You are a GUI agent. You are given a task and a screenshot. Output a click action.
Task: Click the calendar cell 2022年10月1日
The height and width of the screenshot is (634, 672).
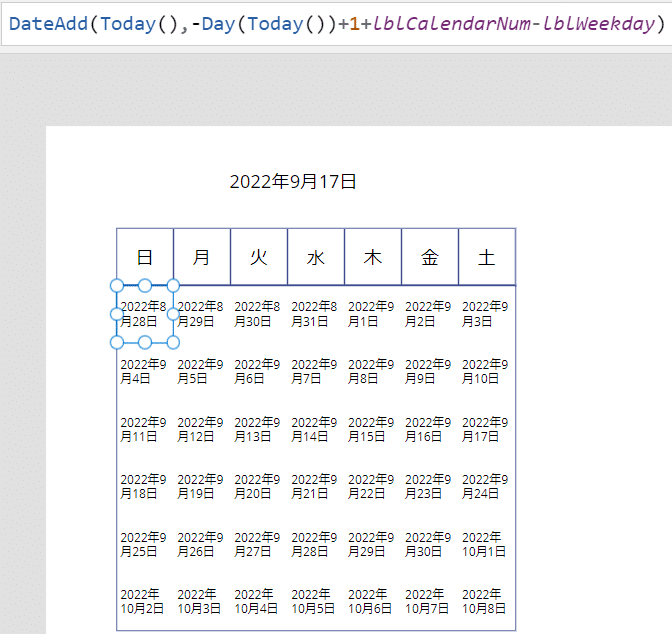pyautogui.click(x=487, y=544)
